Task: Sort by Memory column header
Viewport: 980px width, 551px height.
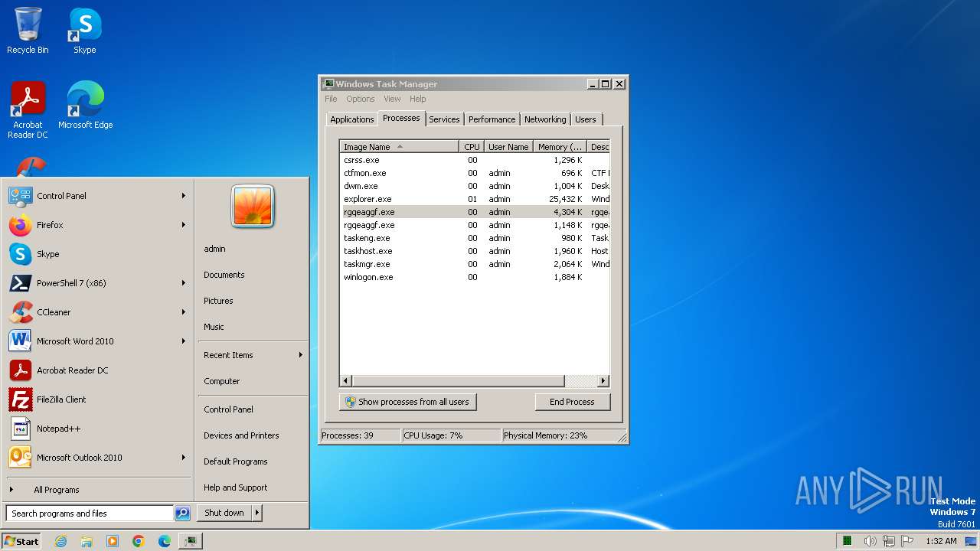Action: tap(560, 147)
